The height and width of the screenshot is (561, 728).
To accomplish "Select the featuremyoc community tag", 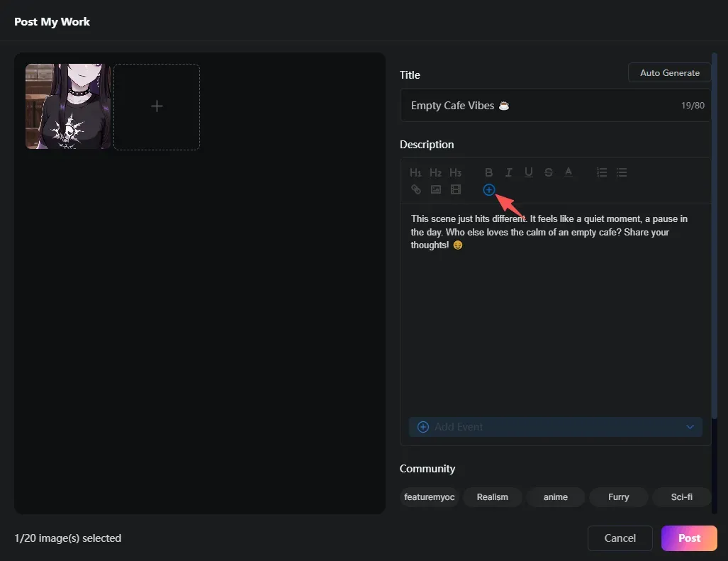I will coord(430,497).
